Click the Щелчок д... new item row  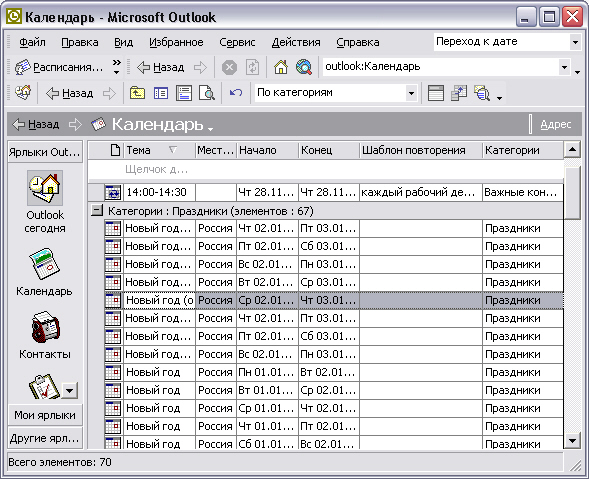pos(326,170)
